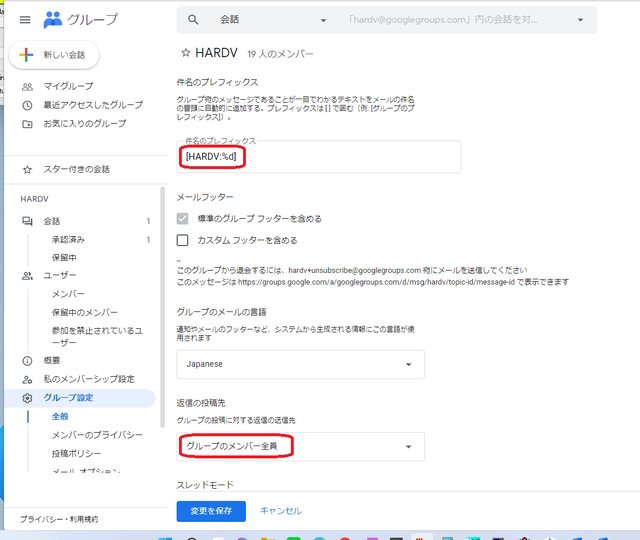Click キャンセル link
The image size is (640, 540).
pyautogui.click(x=281, y=511)
